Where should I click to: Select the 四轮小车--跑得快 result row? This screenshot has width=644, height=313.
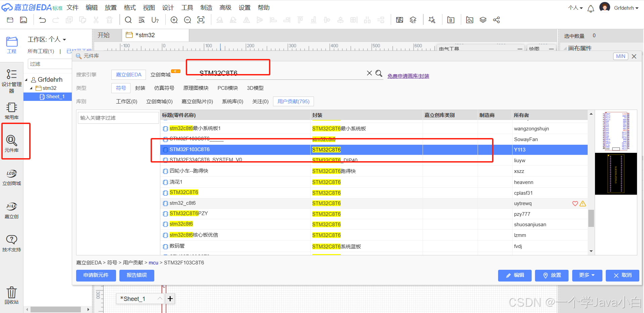pos(374,171)
